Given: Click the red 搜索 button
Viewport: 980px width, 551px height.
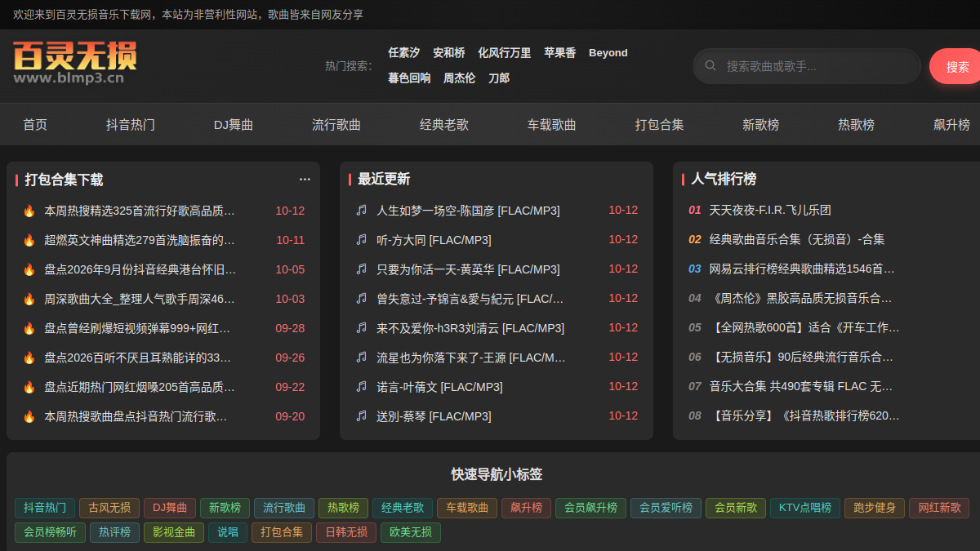Looking at the screenshot, I should tap(955, 66).
